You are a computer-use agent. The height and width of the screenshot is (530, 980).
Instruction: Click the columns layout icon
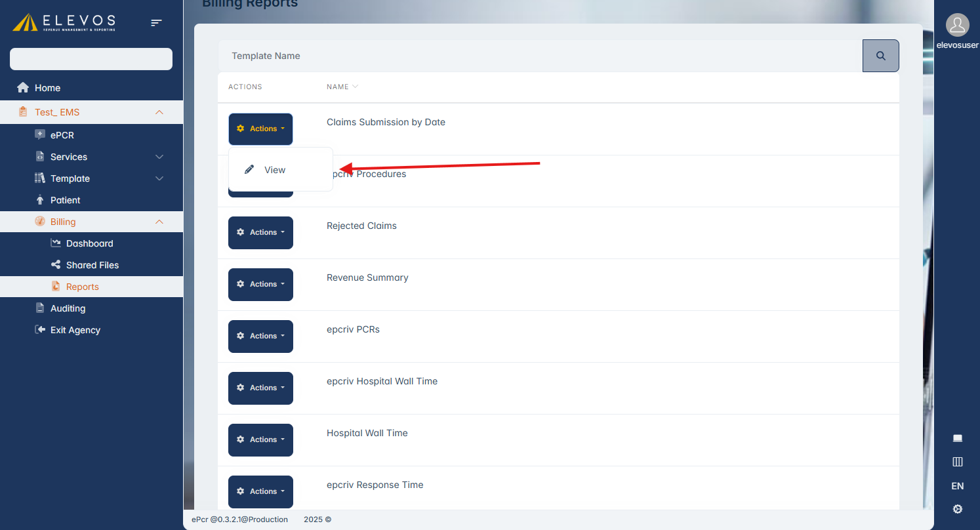coord(957,462)
